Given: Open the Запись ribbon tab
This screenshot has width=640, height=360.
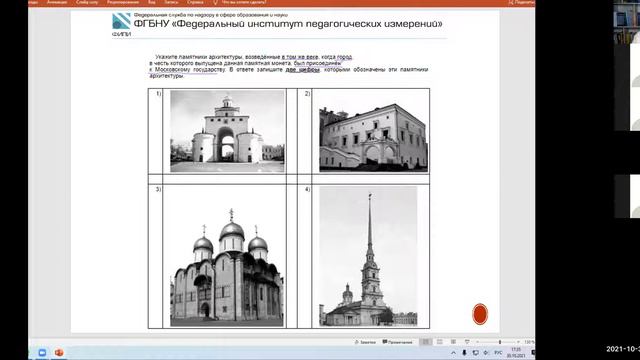Looking at the screenshot, I should [x=171, y=2].
